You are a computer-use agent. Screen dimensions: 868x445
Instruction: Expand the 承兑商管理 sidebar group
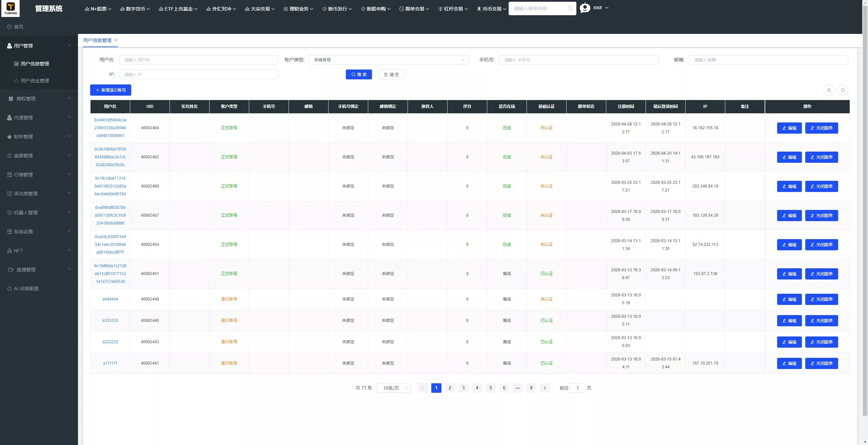39,194
